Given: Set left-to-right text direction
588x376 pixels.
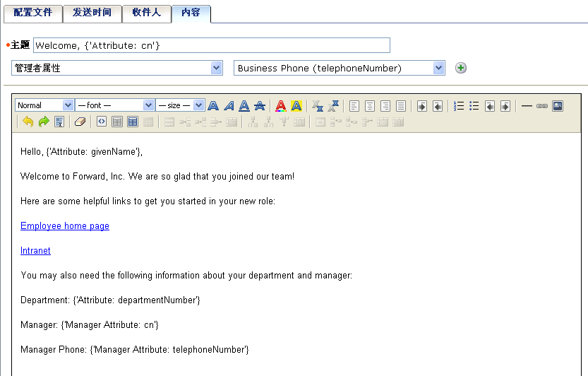Looking at the screenshot, I should click(422, 106).
